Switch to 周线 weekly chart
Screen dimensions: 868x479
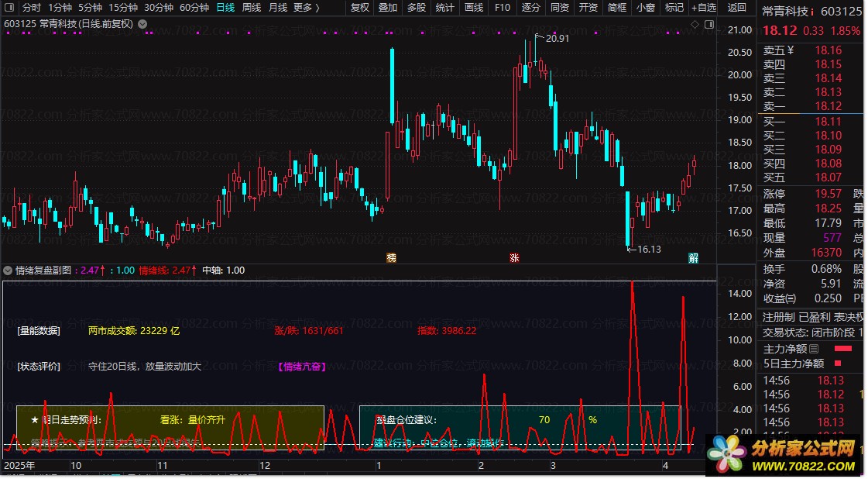[x=252, y=7]
